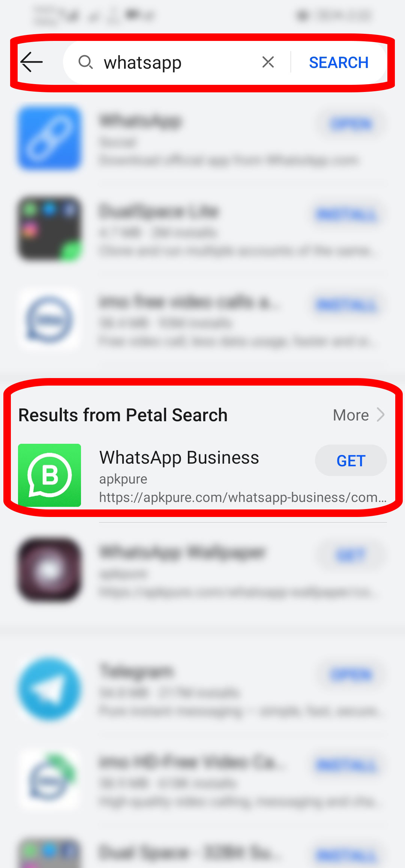Click the magnifying glass search icon

click(85, 62)
